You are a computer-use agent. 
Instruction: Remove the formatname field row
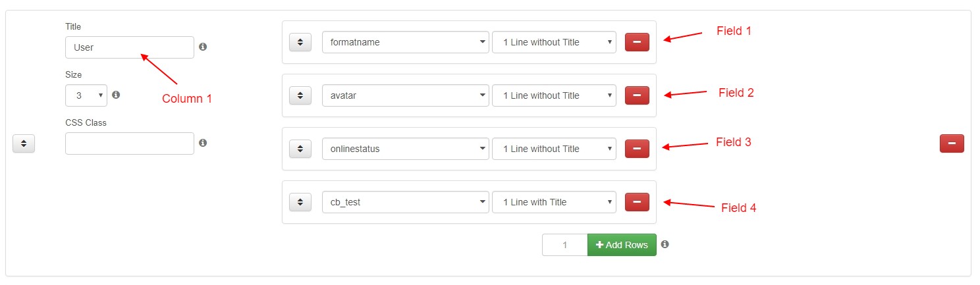[x=637, y=42]
